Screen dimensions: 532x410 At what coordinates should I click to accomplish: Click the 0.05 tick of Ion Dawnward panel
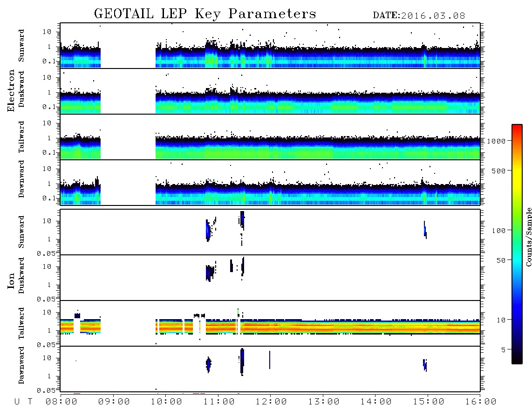click(46, 390)
